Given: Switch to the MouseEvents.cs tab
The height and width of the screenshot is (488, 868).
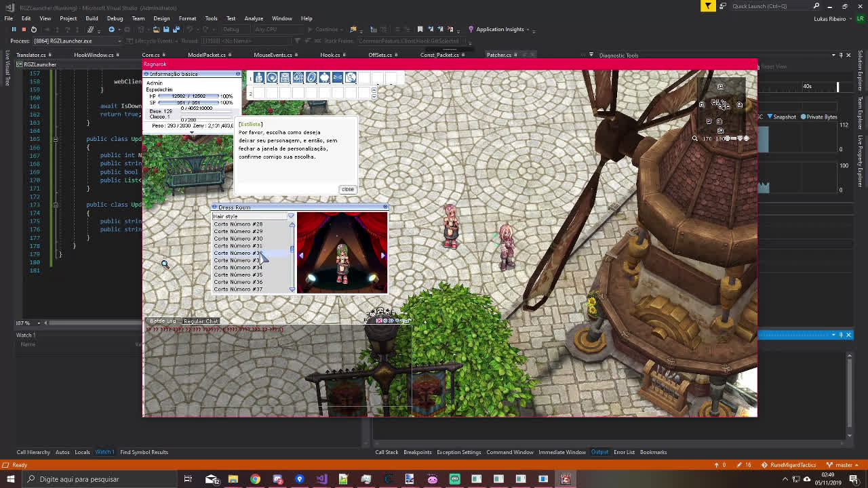Looking at the screenshot, I should [273, 55].
